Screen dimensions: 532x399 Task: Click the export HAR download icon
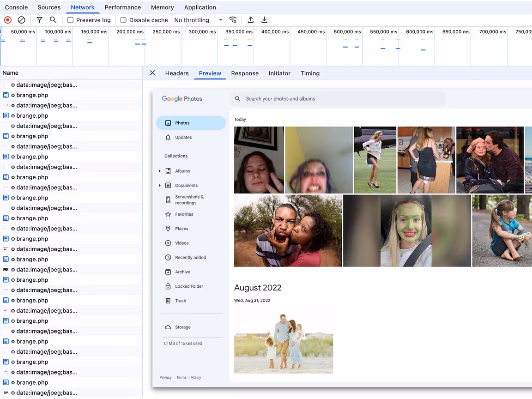pyautogui.click(x=265, y=20)
